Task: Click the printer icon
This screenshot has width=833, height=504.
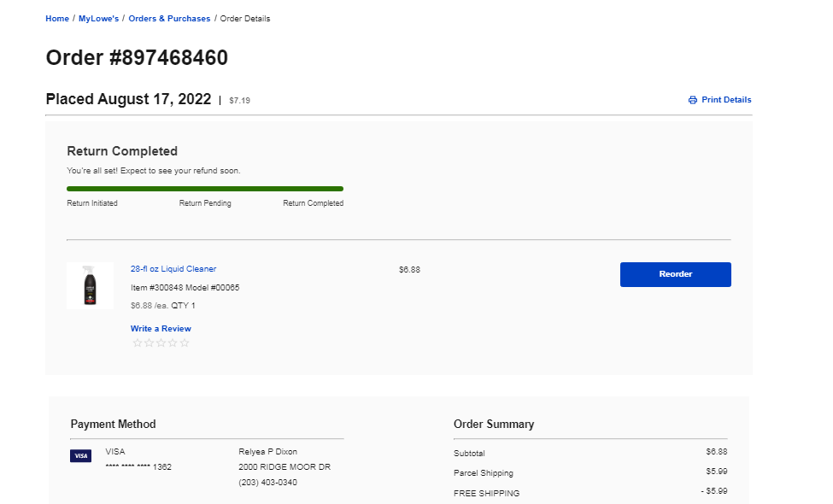Action: point(693,100)
